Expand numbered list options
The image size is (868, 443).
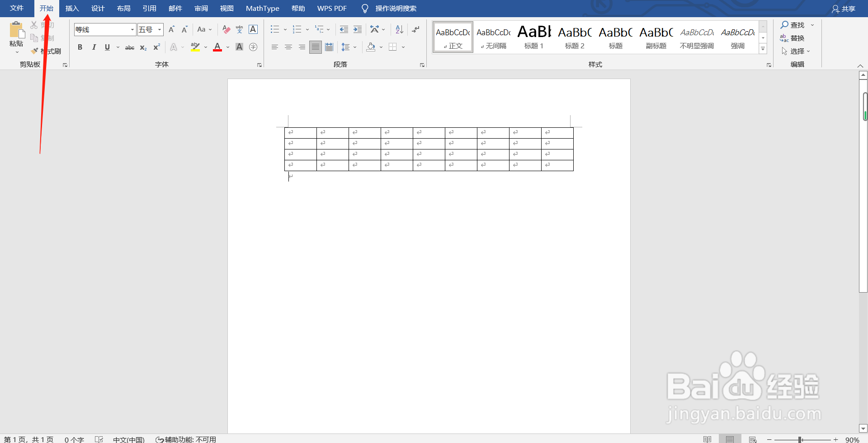307,30
